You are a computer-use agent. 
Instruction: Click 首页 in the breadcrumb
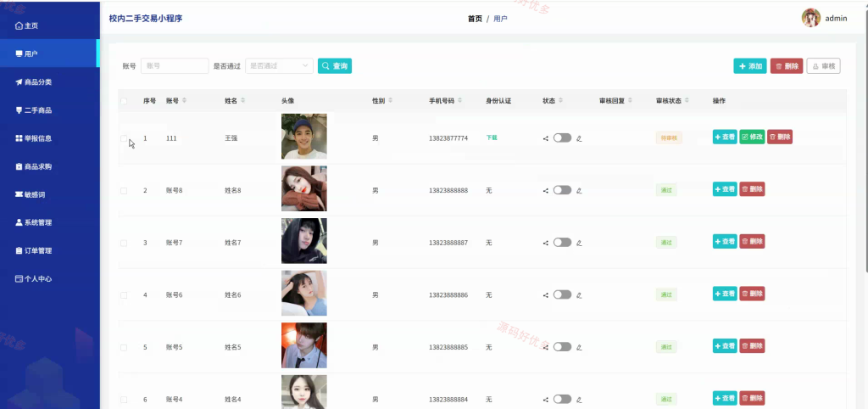click(x=475, y=19)
